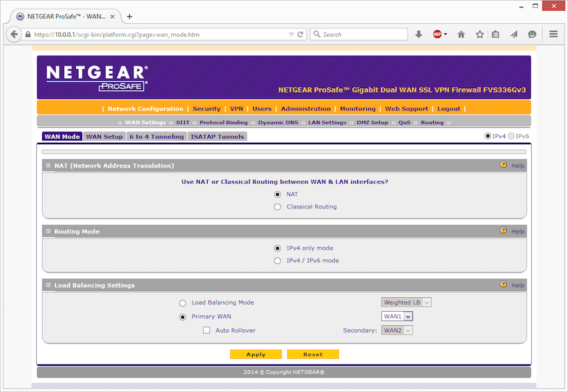Open the Firefox hamburger menu

(x=553, y=34)
